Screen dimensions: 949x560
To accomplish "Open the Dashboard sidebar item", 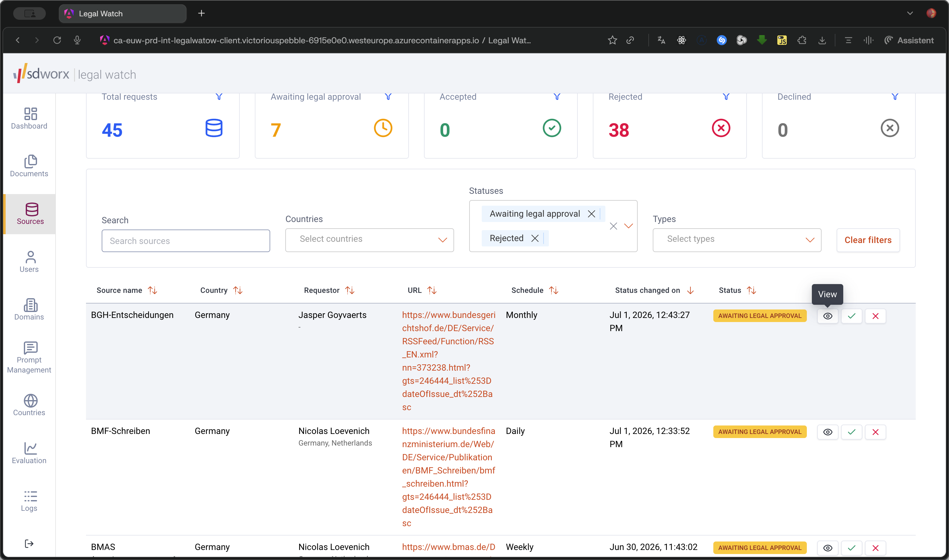I will pyautogui.click(x=29, y=118).
